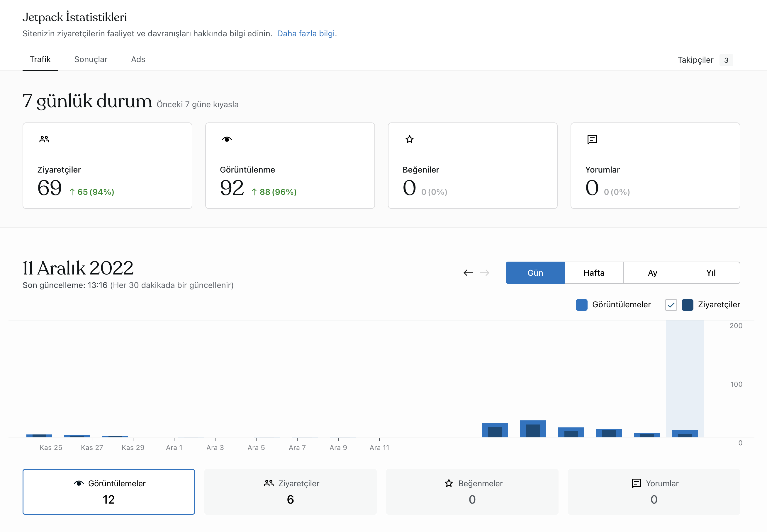Click the "7 günlük durum" heading
Image resolution: width=767 pixels, height=532 pixels.
click(x=87, y=101)
